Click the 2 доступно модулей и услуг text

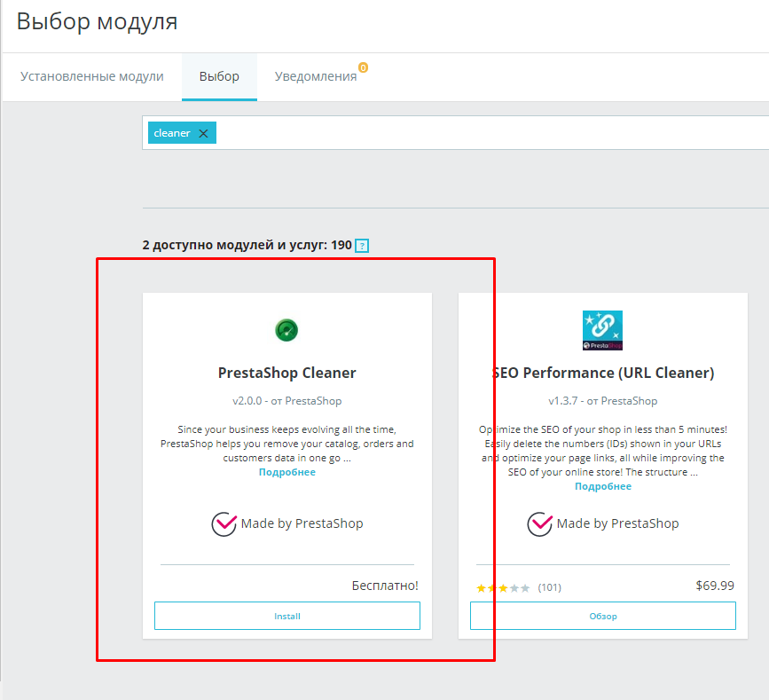tap(247, 245)
